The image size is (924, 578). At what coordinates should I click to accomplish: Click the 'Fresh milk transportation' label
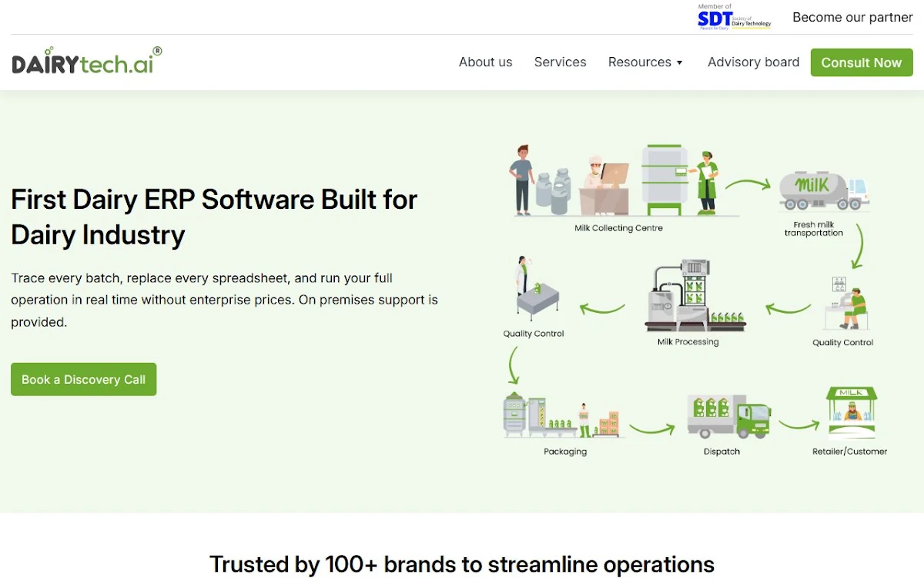point(814,229)
